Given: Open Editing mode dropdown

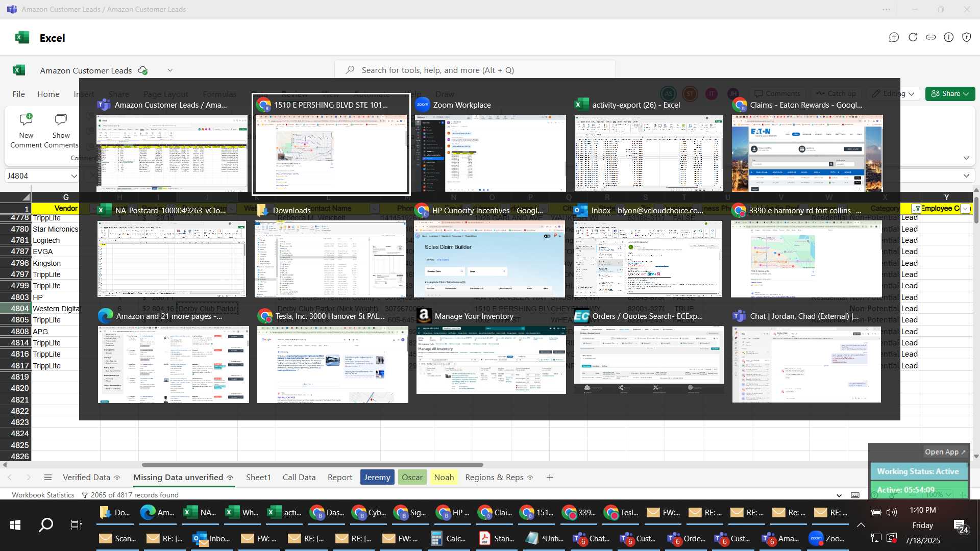Looking at the screenshot, I should coord(893,94).
